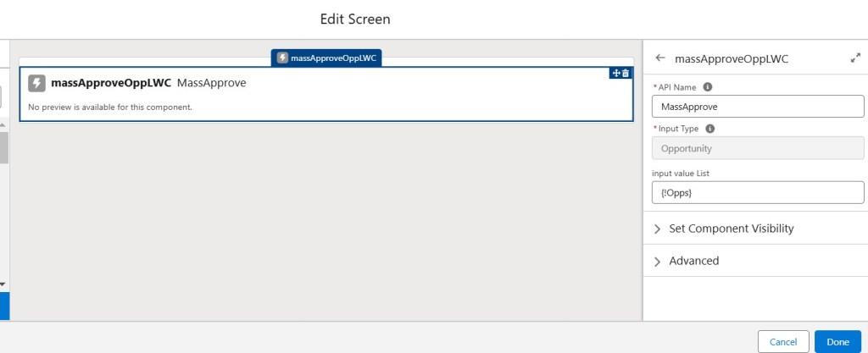
Task: Click the scrollbar down arrow in left panel
Action: coord(3,284)
